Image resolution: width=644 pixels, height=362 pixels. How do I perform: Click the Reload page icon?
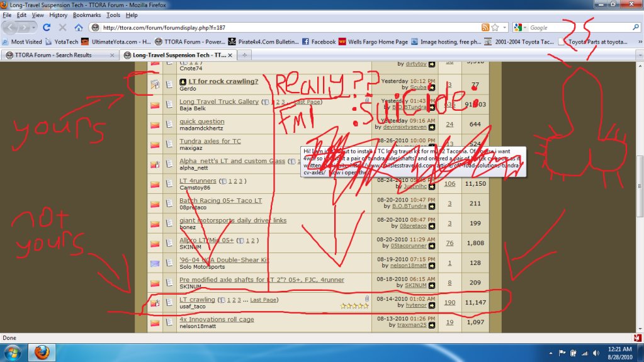pos(47,28)
